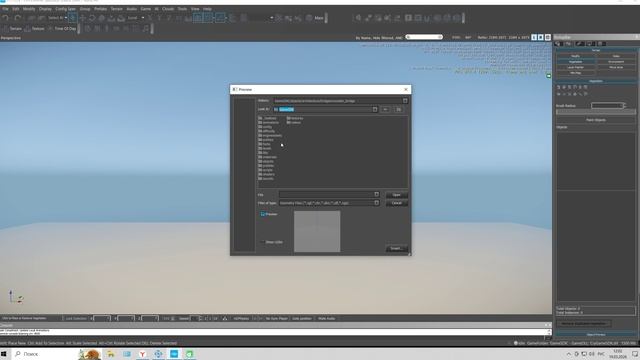Click the Goto position button

point(302,318)
